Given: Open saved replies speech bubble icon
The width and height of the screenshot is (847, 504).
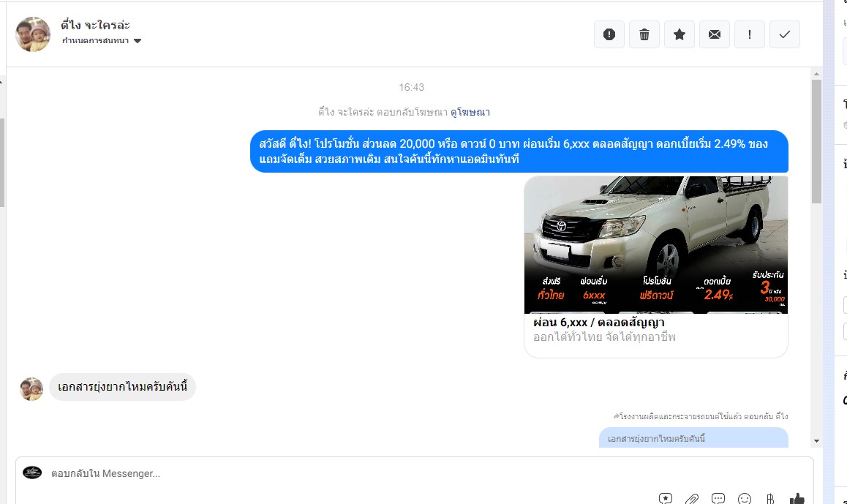Looking at the screenshot, I should point(718,499).
